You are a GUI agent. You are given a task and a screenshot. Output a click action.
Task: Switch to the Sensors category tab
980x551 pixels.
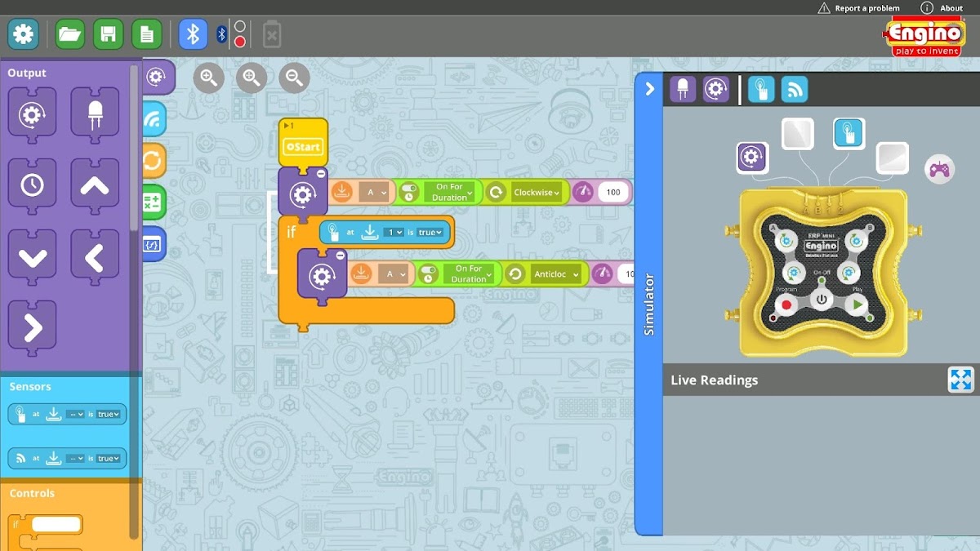154,119
